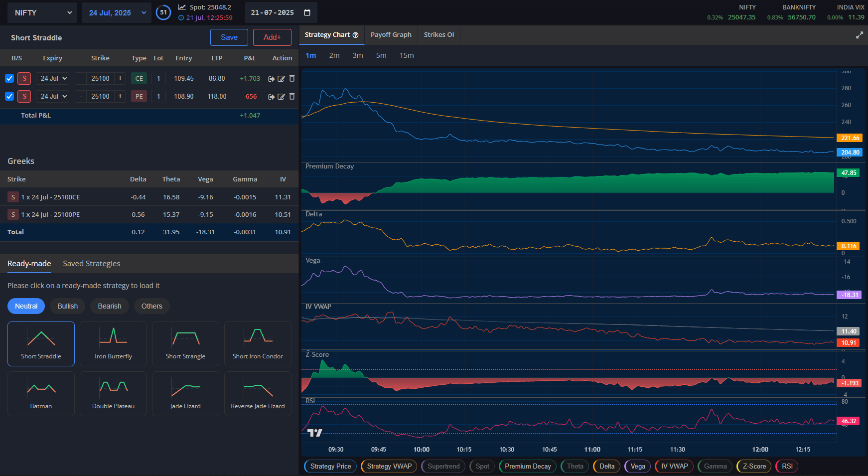Toggle the Vega indicator chip

(x=638, y=467)
